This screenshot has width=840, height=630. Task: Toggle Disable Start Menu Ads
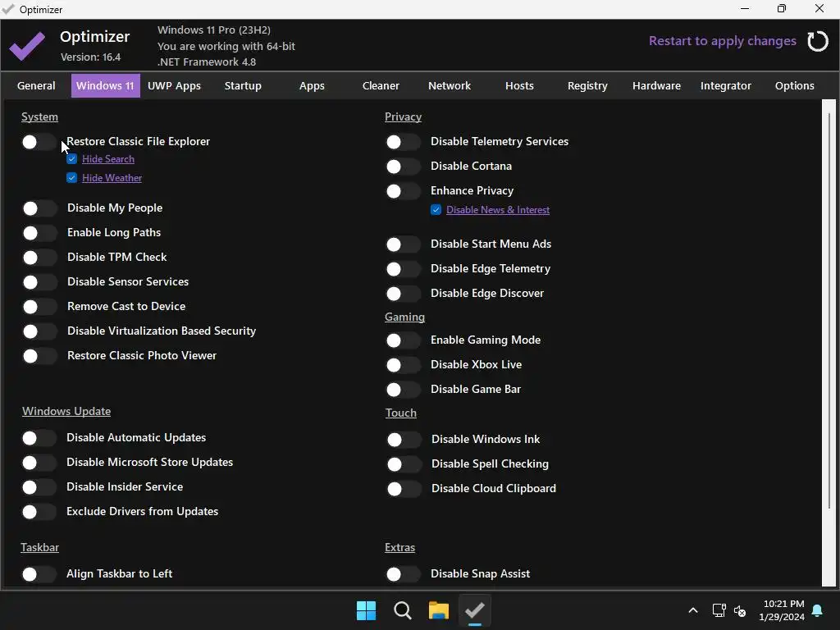click(x=403, y=244)
